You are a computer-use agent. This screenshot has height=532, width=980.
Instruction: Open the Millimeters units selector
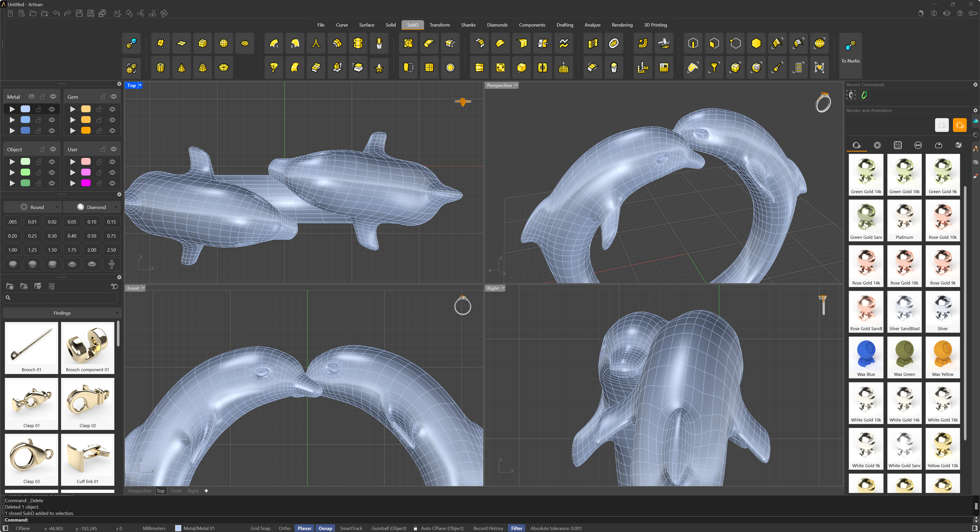point(154,528)
